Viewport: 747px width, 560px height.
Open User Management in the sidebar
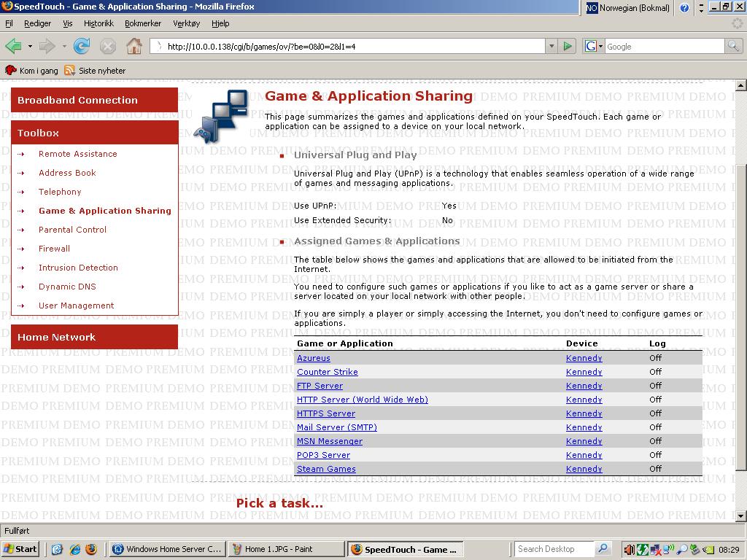pyautogui.click(x=76, y=306)
